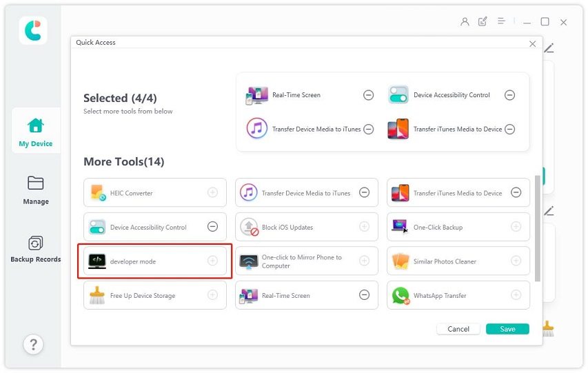This screenshot has height=373, width=588.
Task: Click the Similar Photos Cleaner label
Action: click(x=445, y=261)
